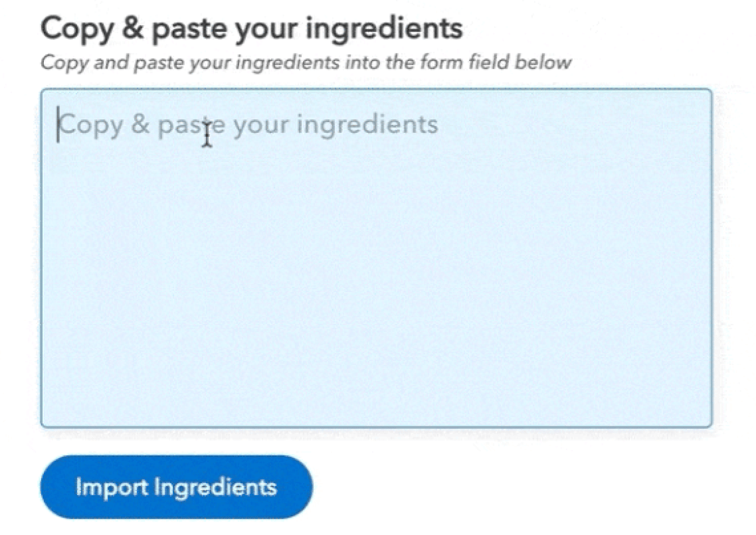Click the word 'paste' in the placeholder text

pyautogui.click(x=192, y=125)
